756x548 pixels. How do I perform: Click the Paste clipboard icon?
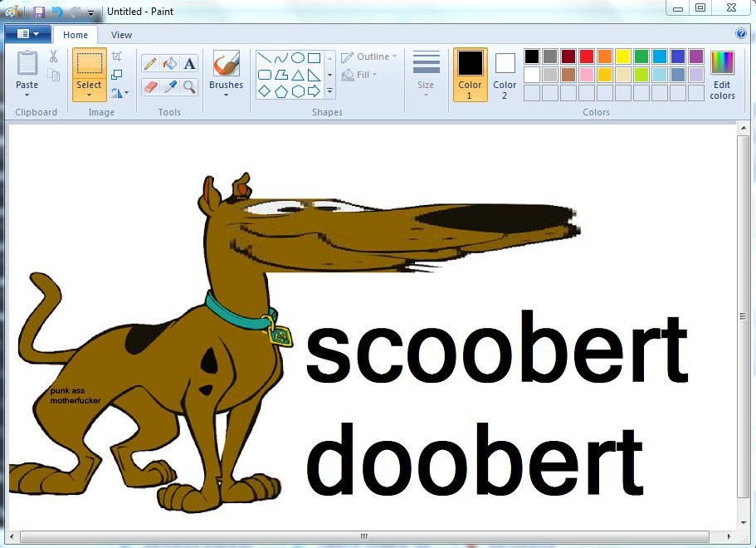coord(27,63)
